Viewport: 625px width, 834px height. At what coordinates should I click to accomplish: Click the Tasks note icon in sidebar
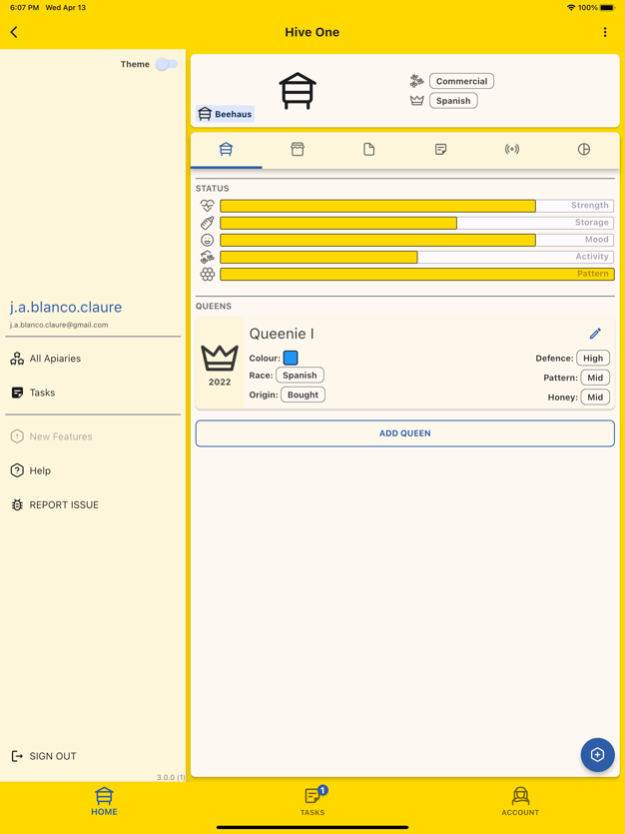pyautogui.click(x=17, y=393)
